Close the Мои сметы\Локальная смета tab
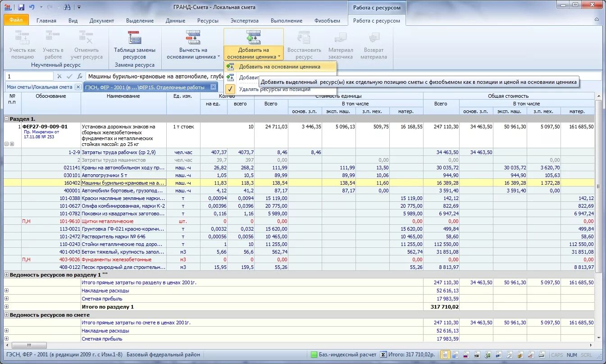The image size is (606, 364). point(77,87)
